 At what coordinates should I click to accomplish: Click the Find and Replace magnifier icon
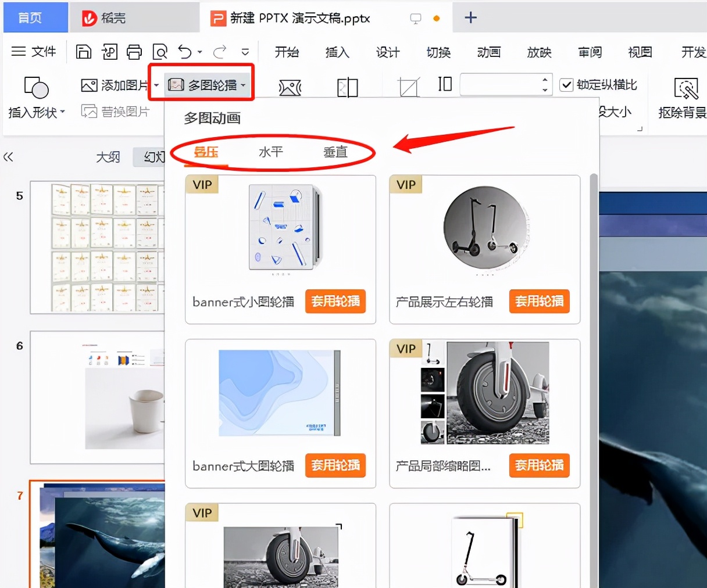click(x=160, y=52)
